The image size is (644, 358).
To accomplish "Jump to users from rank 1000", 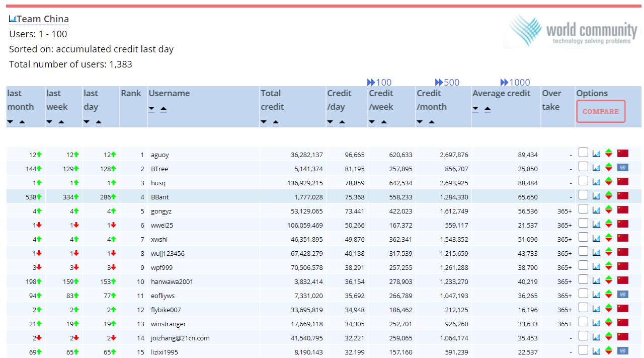I will coord(515,82).
